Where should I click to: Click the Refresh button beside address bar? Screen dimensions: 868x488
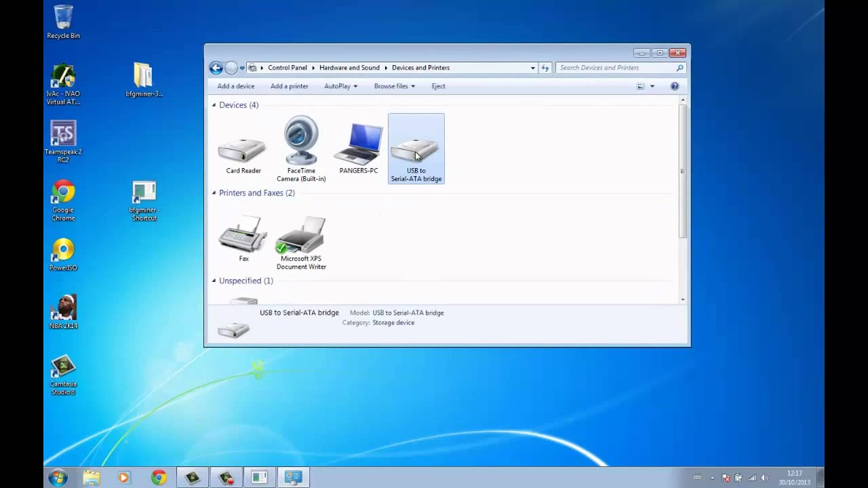click(545, 68)
